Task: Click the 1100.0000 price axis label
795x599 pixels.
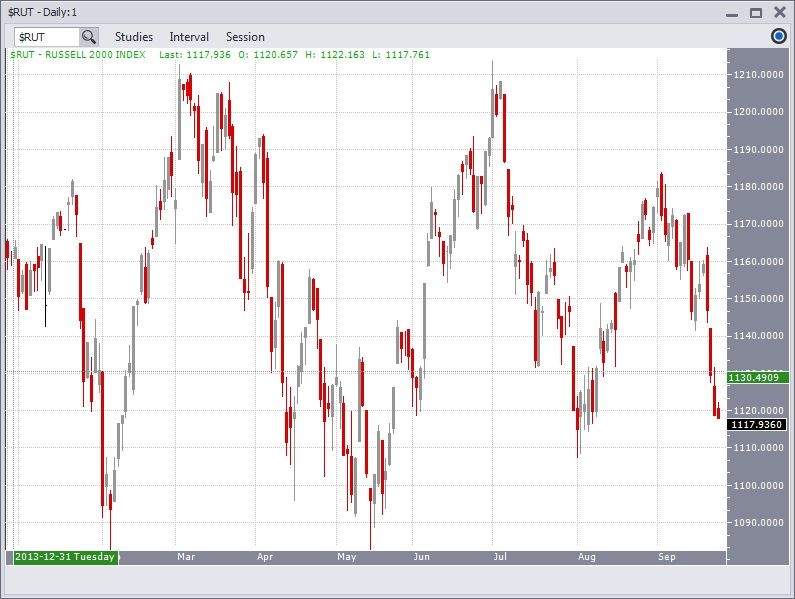Action: coord(758,485)
